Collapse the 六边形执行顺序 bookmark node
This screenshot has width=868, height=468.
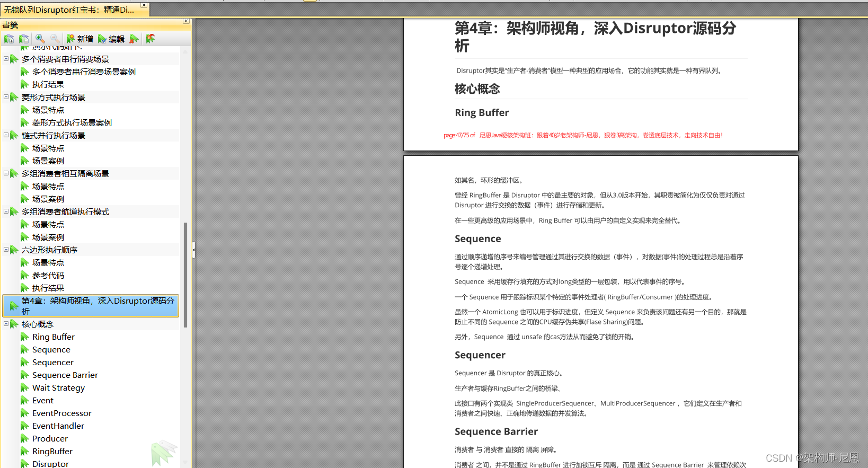(6, 250)
